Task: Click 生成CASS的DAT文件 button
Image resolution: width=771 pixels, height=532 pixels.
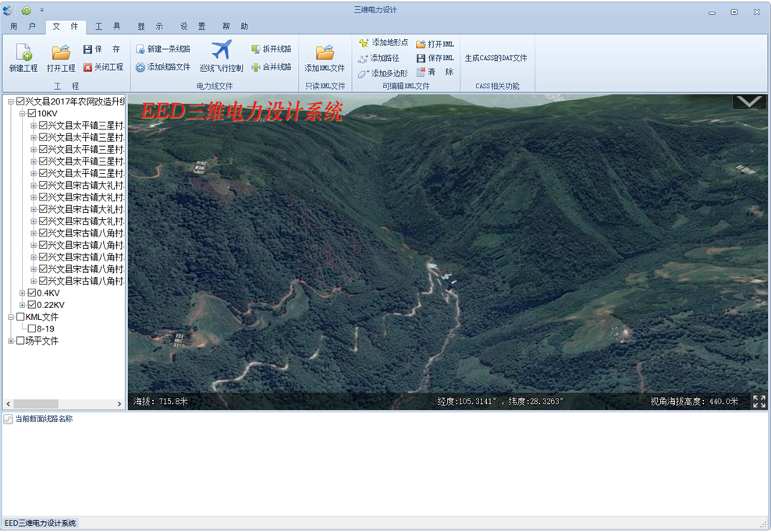Action: point(496,59)
